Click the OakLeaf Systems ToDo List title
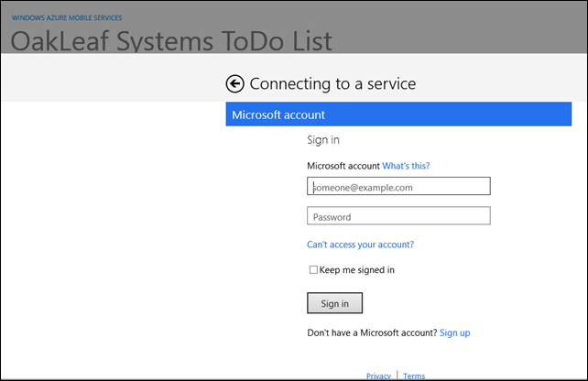588x381 pixels. [171, 40]
